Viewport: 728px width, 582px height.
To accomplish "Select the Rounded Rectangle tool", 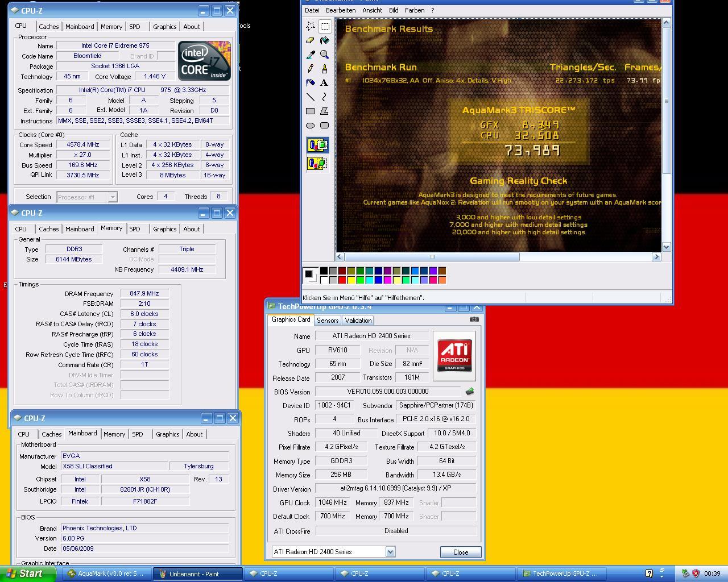I will [x=325, y=126].
